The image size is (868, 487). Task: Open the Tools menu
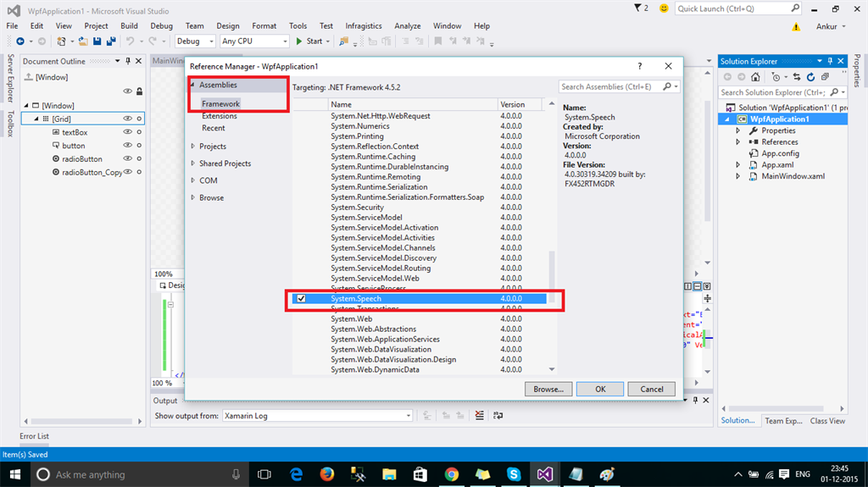298,26
